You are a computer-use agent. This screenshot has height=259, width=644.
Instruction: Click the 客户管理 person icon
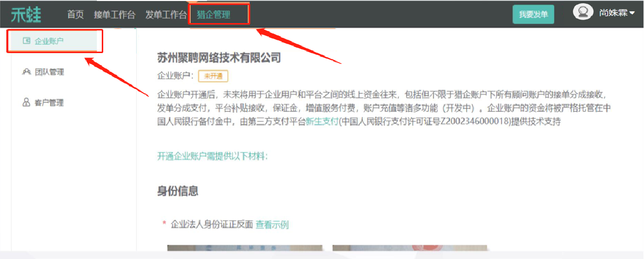coord(27,103)
